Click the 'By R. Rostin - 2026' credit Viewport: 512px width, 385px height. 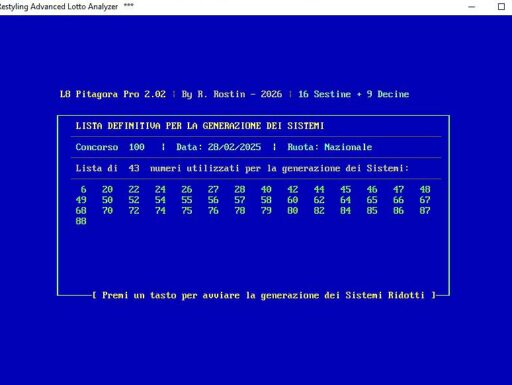click(232, 94)
